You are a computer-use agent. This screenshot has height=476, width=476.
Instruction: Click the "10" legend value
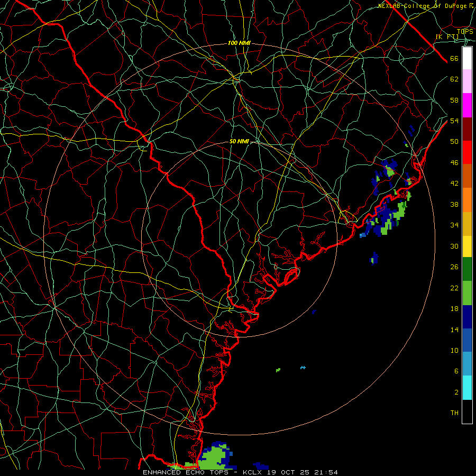coord(454,350)
